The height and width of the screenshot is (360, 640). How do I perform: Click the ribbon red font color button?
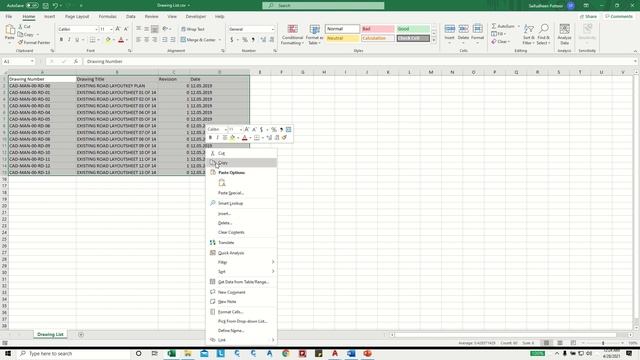121,40
